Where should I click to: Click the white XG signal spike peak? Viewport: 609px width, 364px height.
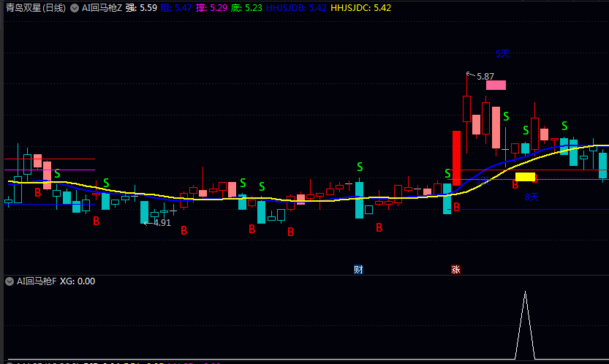pyautogui.click(x=525, y=292)
